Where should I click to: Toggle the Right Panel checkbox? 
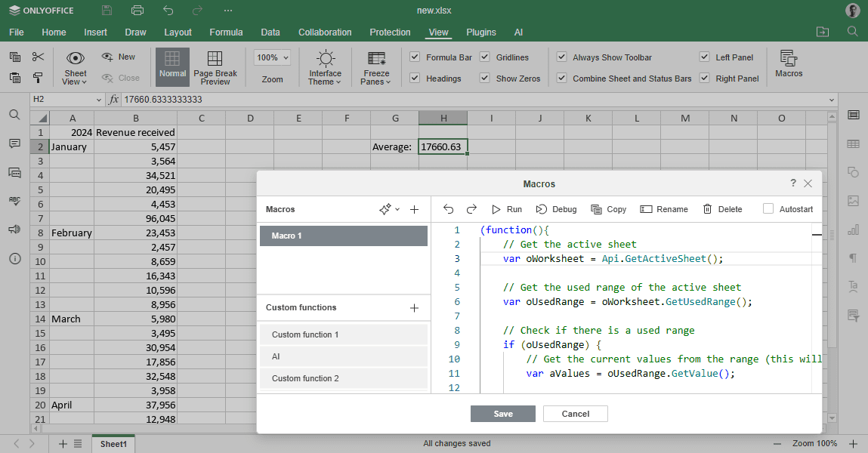click(704, 78)
